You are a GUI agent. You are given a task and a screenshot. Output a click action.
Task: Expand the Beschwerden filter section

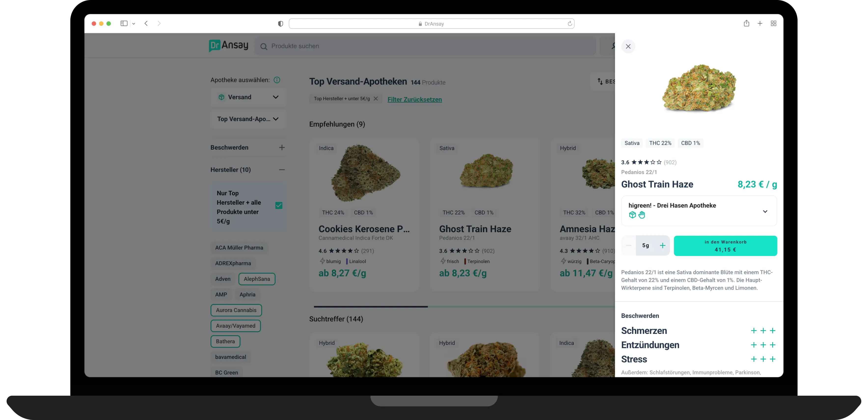coord(282,147)
